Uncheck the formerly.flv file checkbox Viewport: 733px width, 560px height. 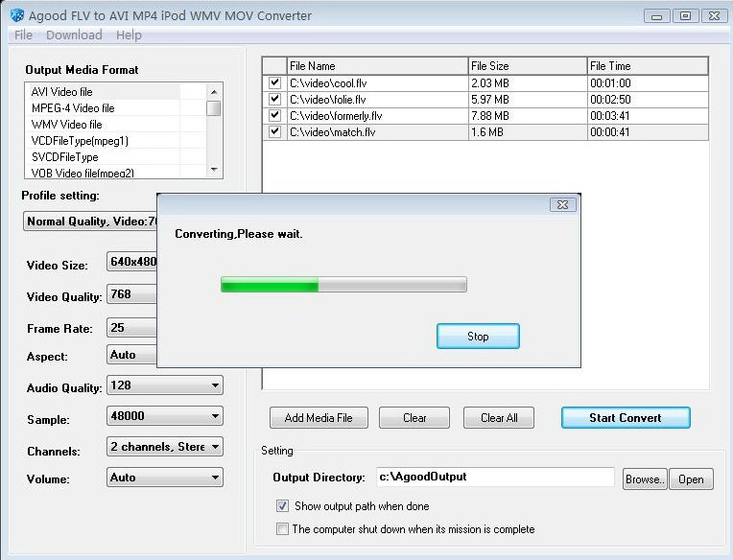[x=274, y=115]
